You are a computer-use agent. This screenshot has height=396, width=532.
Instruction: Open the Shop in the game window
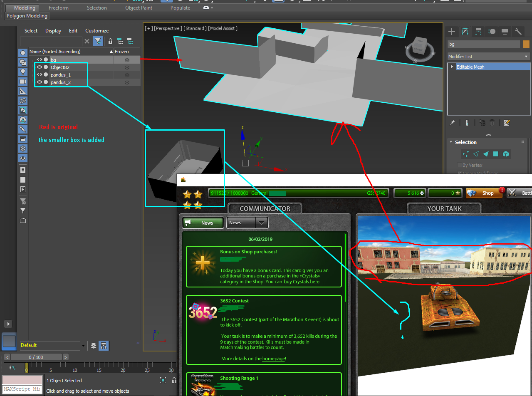pos(484,193)
